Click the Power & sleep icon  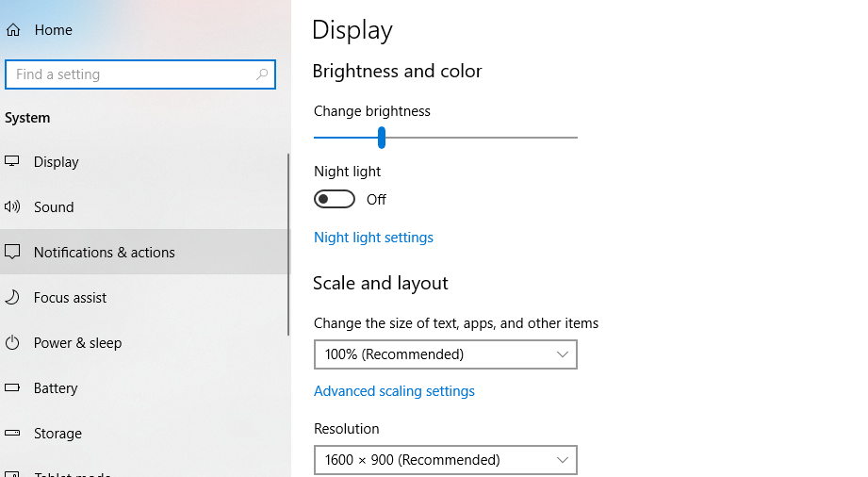[x=12, y=342]
